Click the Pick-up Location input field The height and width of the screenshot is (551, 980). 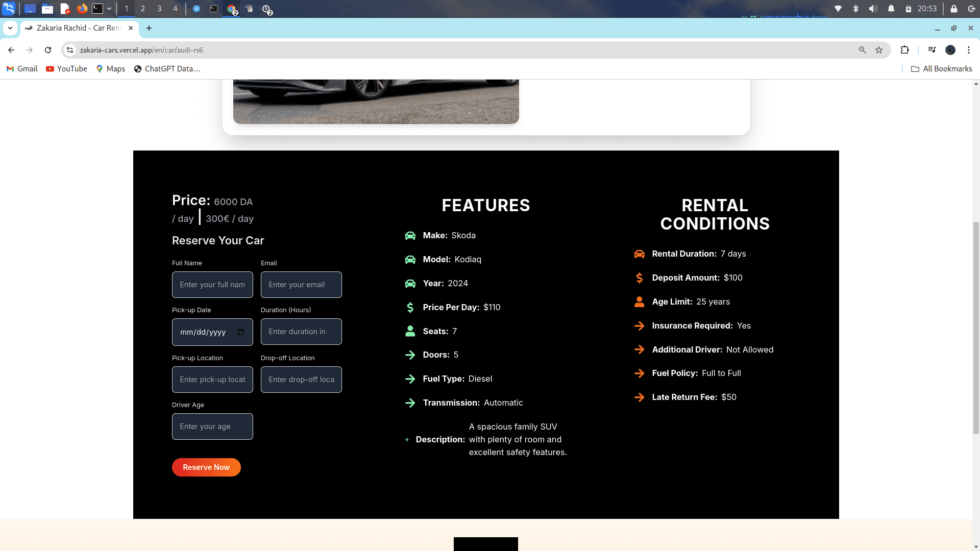[212, 380]
